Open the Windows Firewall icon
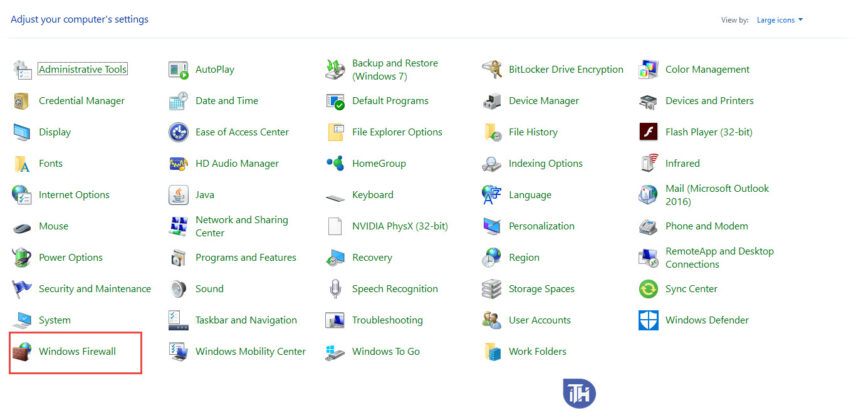 coord(22,352)
